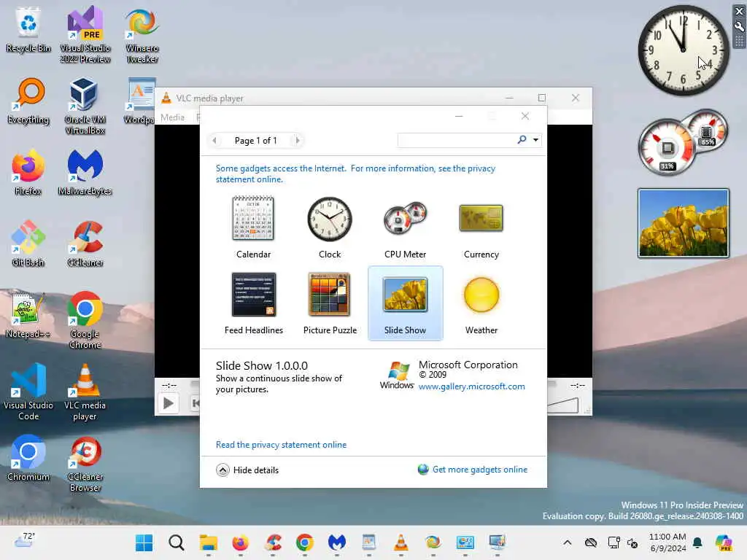747x560 pixels.
Task: Open notification bell in system tray
Action: (697, 542)
